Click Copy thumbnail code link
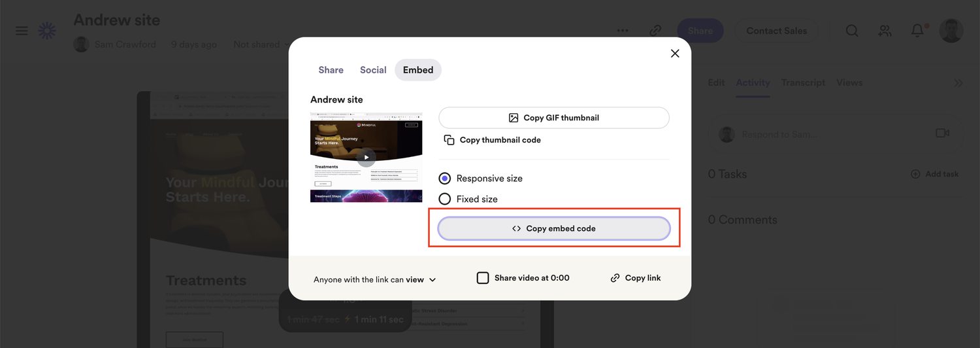980x348 pixels. (492, 140)
